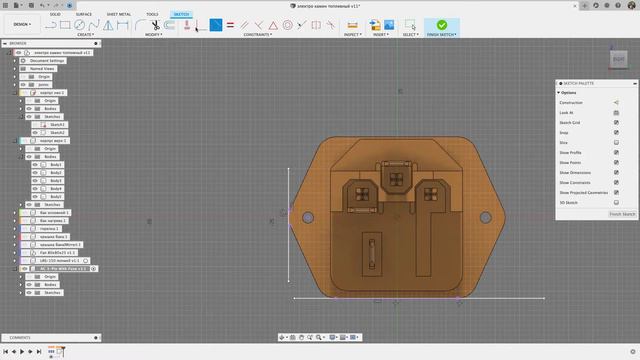Toggle visibility of Sketch2
The height and width of the screenshot is (360, 640).
[35, 133]
